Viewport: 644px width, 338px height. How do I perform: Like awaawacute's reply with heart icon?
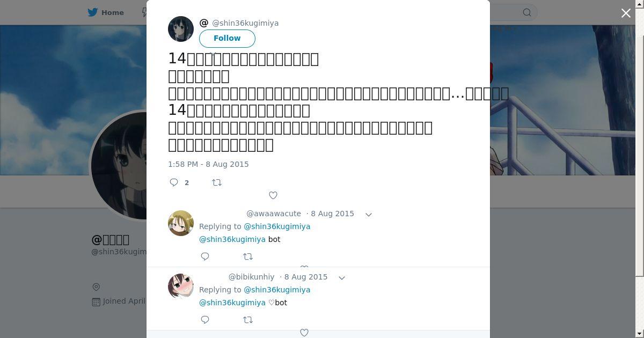point(304,267)
